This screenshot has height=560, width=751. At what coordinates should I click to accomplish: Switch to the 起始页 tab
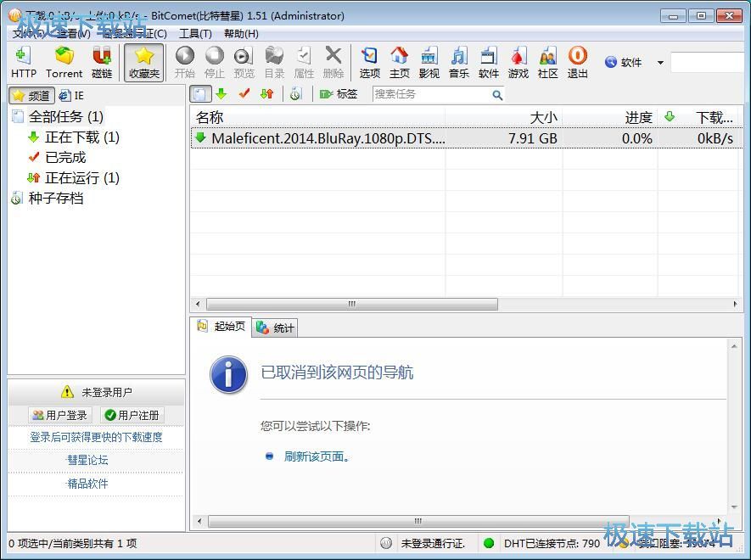pyautogui.click(x=221, y=327)
